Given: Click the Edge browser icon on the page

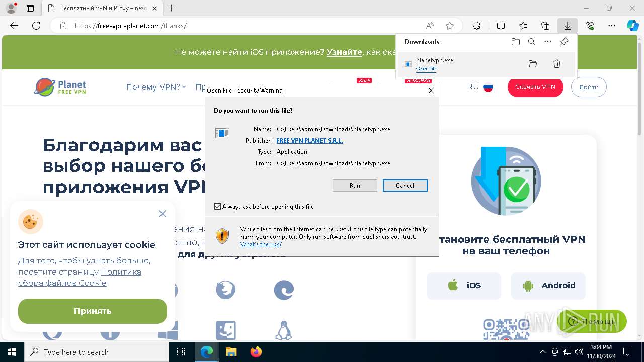Looking at the screenshot, I should (284, 290).
